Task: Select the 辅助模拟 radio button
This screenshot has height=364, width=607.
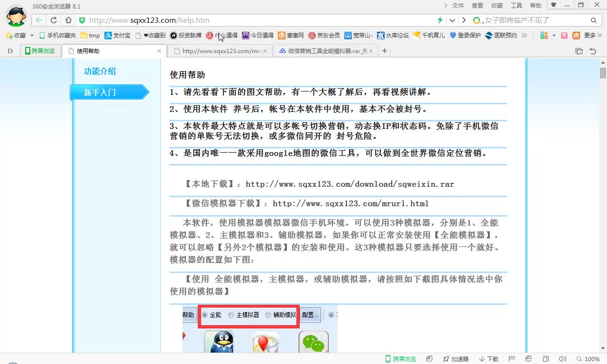Action: (268, 315)
